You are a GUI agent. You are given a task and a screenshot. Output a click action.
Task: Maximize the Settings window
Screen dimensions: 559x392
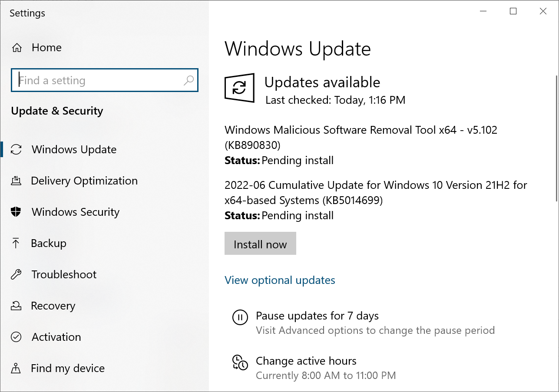tap(513, 12)
